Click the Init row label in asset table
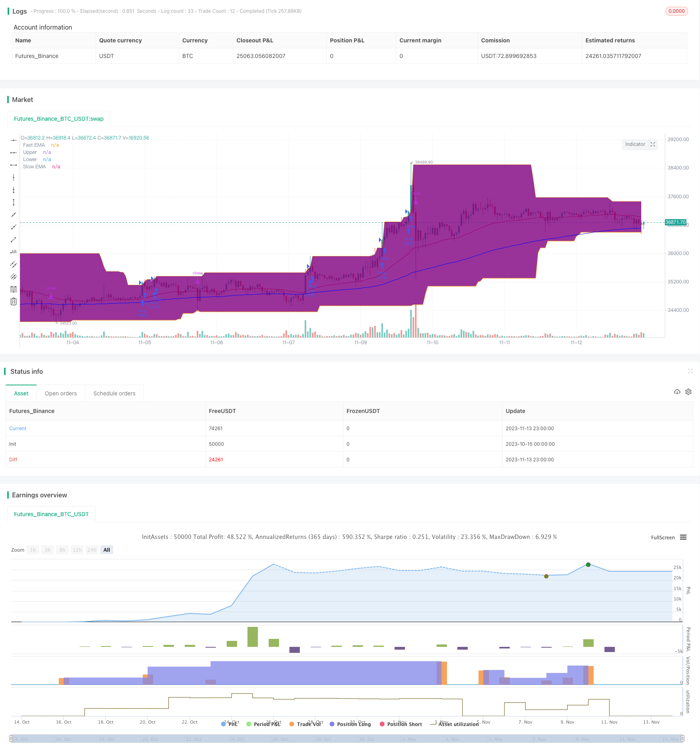The height and width of the screenshot is (754, 700). [13, 444]
